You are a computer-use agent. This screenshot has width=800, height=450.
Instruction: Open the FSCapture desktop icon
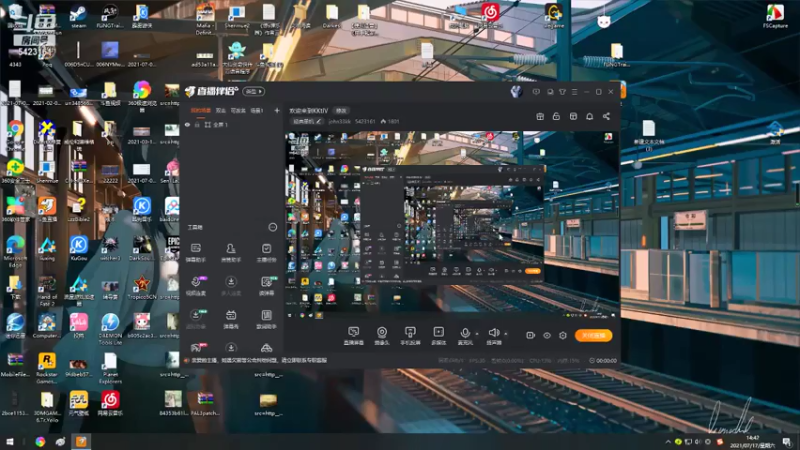click(775, 16)
